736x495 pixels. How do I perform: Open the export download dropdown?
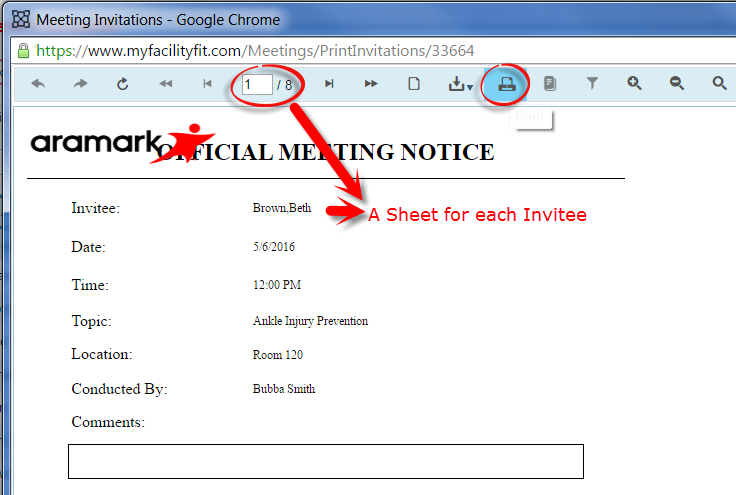(x=460, y=85)
